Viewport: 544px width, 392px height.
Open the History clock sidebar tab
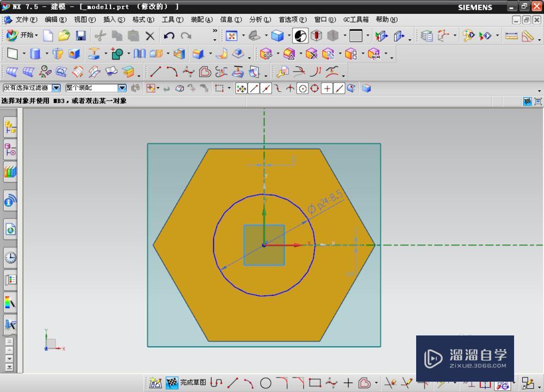point(10,258)
